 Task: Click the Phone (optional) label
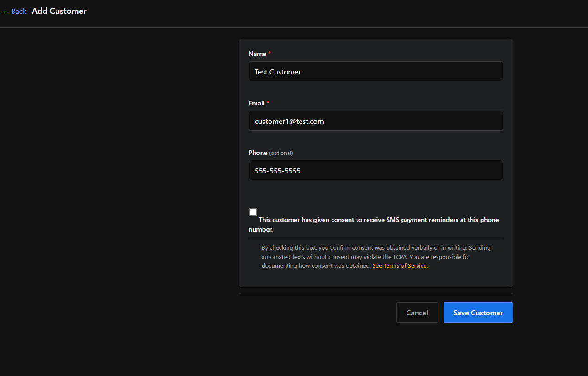[x=271, y=153]
